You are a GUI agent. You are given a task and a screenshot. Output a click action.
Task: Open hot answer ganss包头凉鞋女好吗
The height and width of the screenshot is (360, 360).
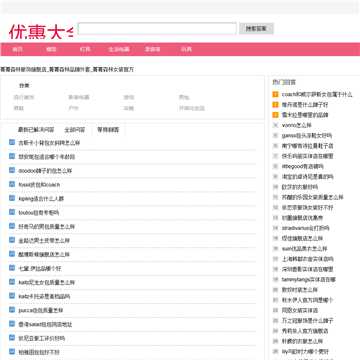coord(307,136)
